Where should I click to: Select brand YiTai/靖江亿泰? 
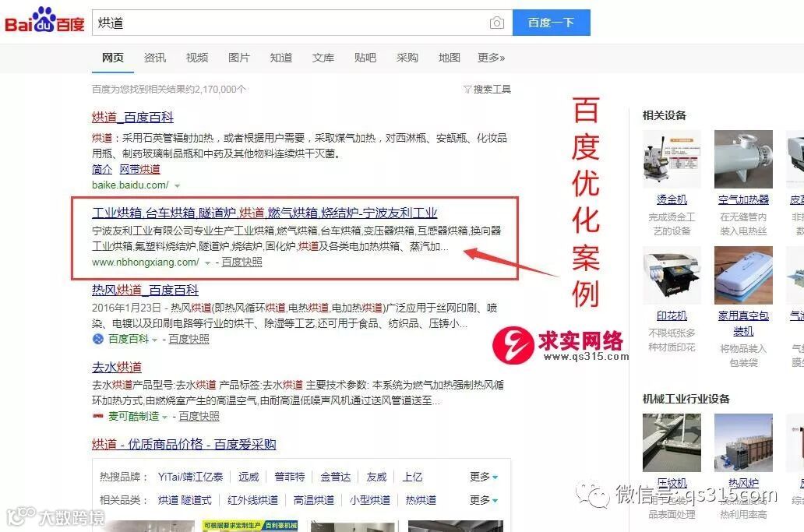point(190,477)
